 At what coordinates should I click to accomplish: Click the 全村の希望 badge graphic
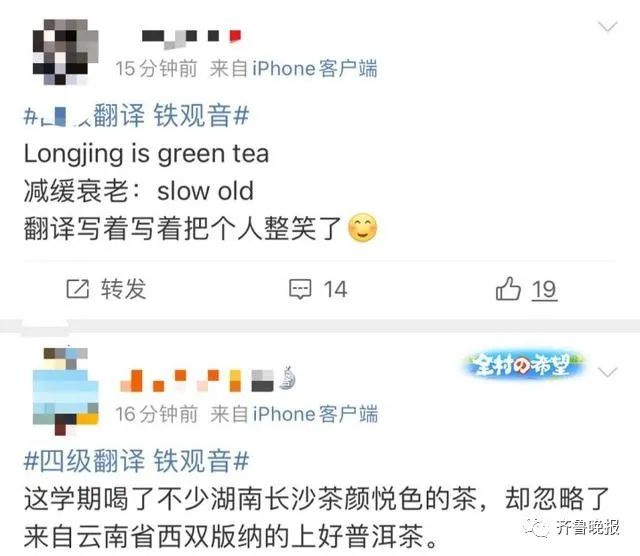click(x=524, y=365)
